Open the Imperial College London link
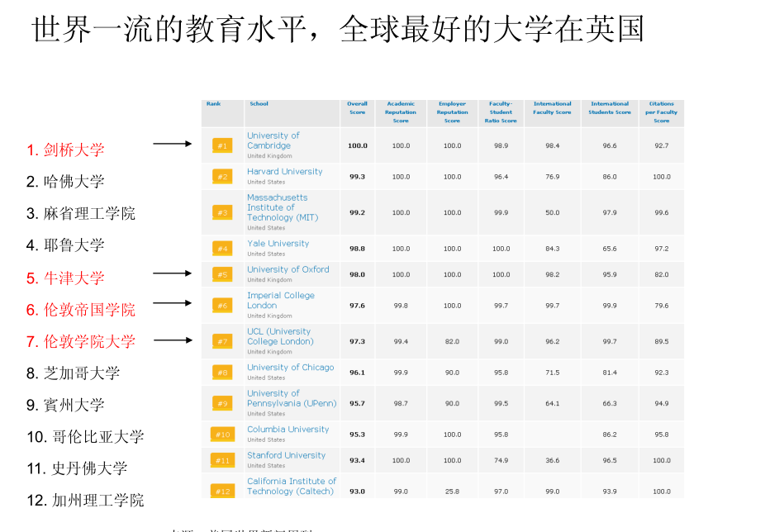Image resolution: width=784 pixels, height=532 pixels. 281,301
